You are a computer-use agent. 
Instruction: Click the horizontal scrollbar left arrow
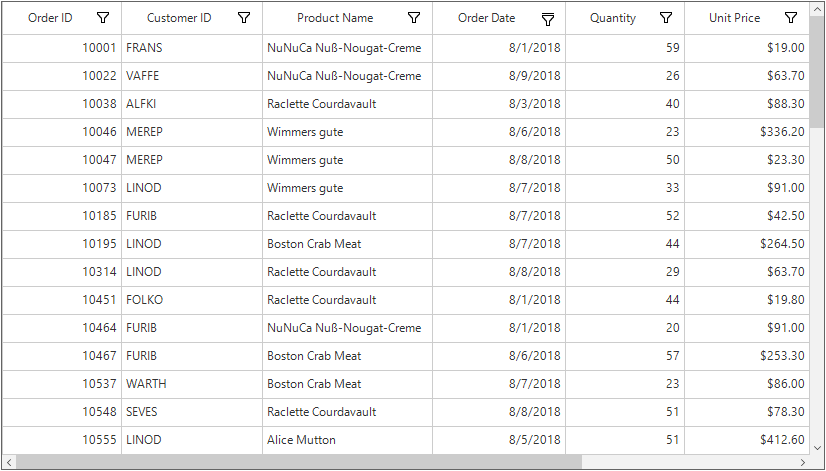9,462
